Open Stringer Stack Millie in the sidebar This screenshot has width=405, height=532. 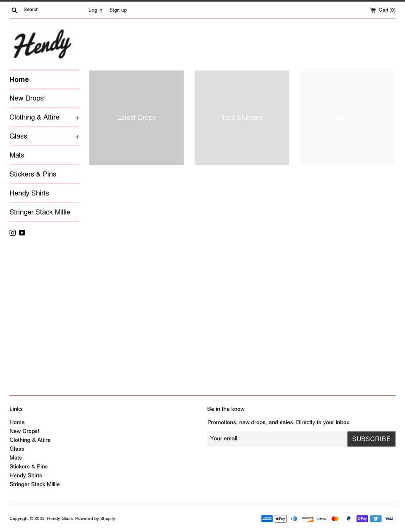[x=40, y=212]
